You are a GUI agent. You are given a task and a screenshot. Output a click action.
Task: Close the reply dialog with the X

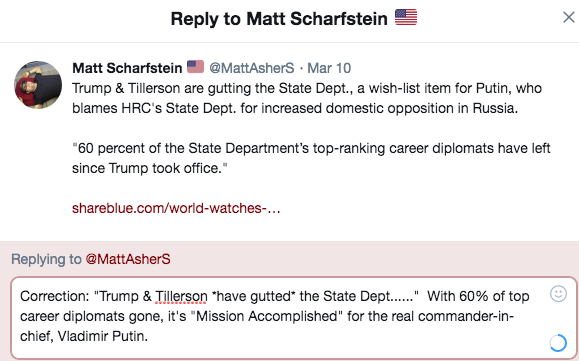point(569,17)
